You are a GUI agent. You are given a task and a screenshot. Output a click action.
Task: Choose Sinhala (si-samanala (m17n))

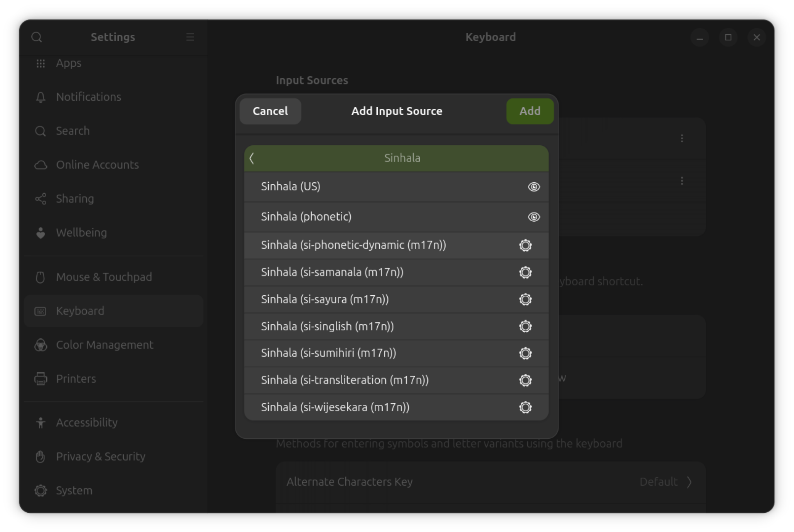(x=396, y=272)
